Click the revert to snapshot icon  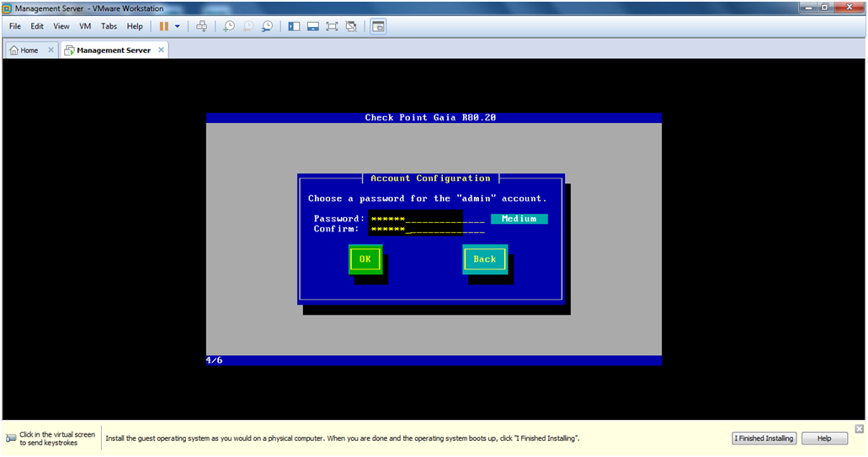pyautogui.click(x=248, y=26)
